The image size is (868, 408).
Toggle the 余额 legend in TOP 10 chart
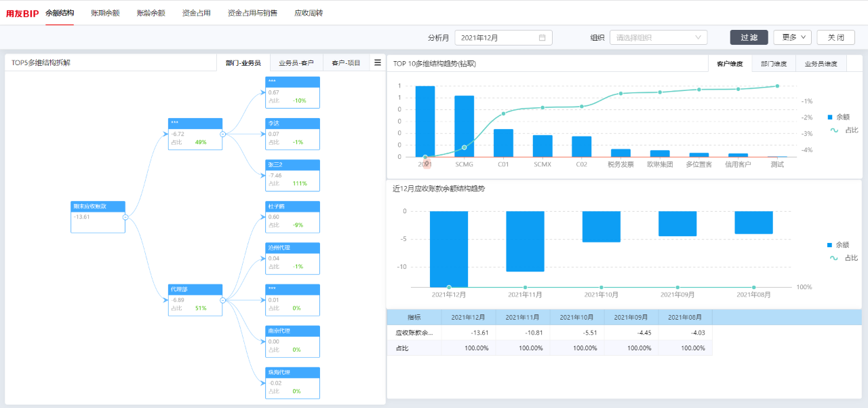838,117
